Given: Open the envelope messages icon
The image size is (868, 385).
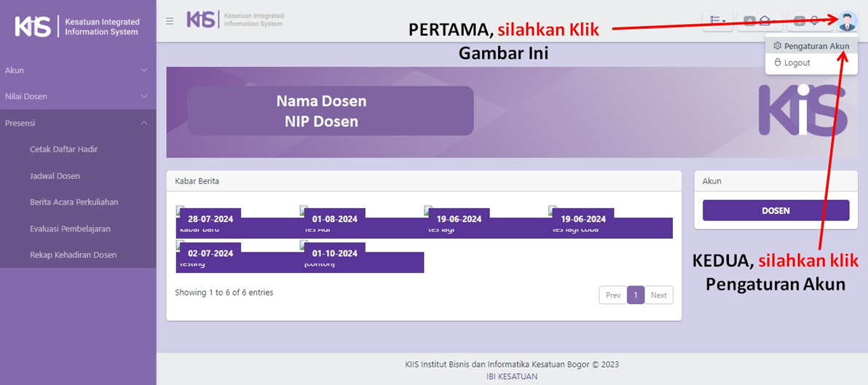Looking at the screenshot, I should click(765, 21).
